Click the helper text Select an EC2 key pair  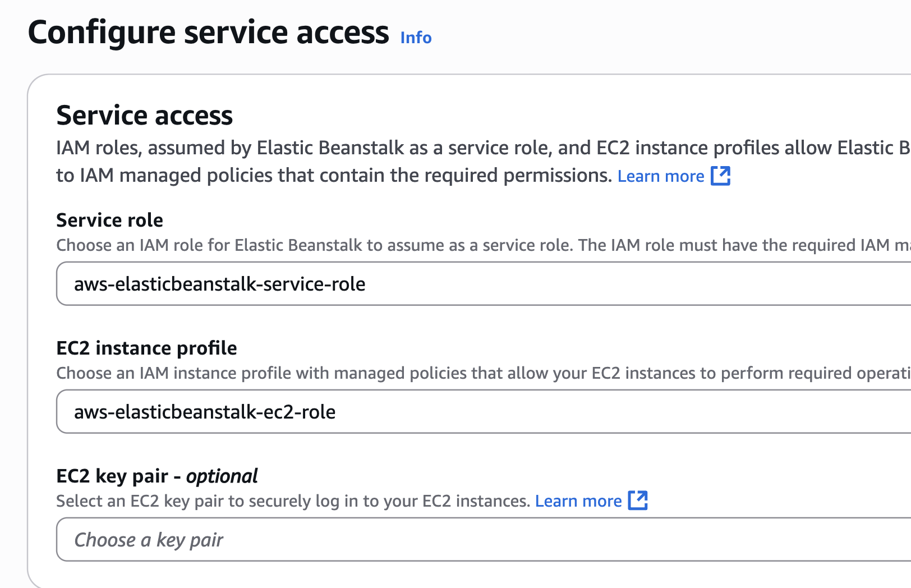[293, 501]
